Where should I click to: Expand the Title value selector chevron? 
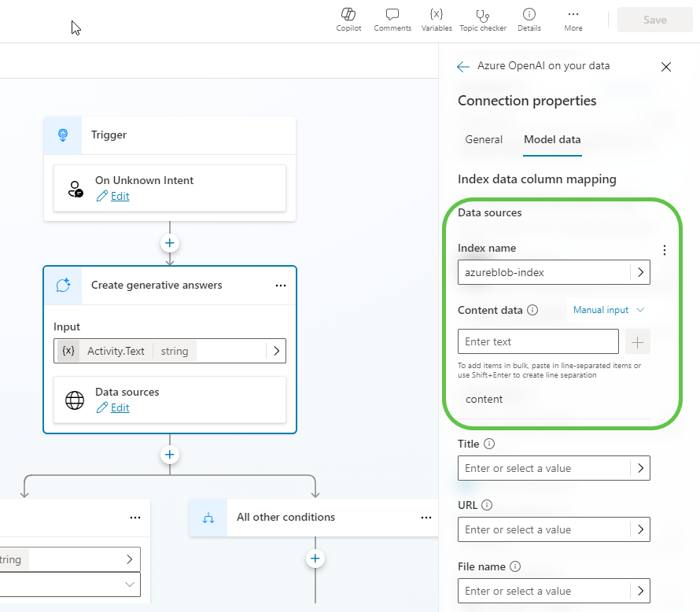tap(640, 468)
